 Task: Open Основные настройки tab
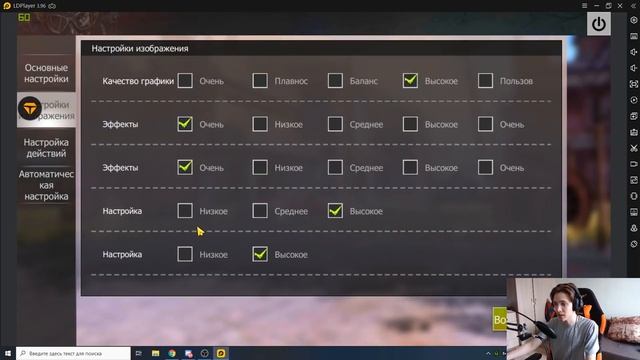tap(46, 73)
